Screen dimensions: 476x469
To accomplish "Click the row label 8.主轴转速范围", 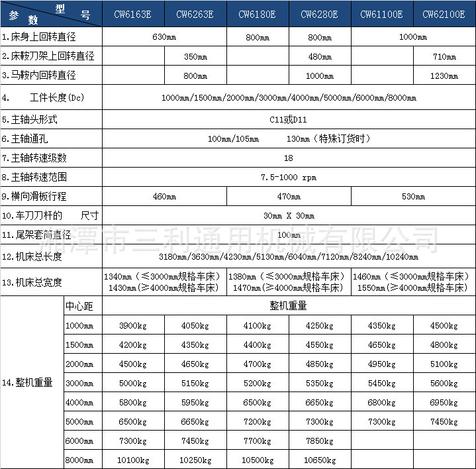I will coord(34,177).
